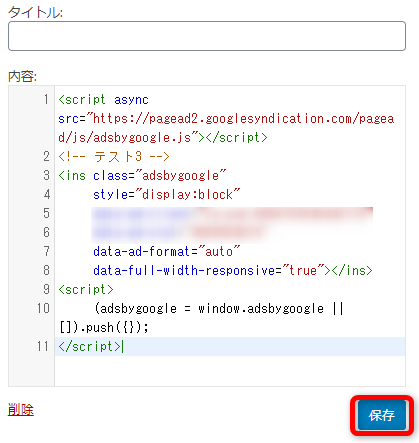
Task: Click the closing '</script>' tag on line 11
Action: [89, 346]
